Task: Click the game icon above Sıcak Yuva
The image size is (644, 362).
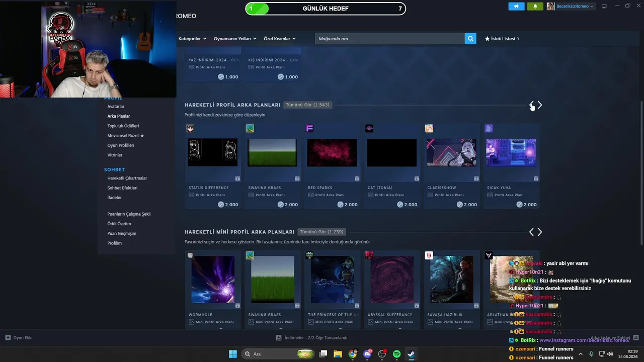Action: pyautogui.click(x=489, y=129)
